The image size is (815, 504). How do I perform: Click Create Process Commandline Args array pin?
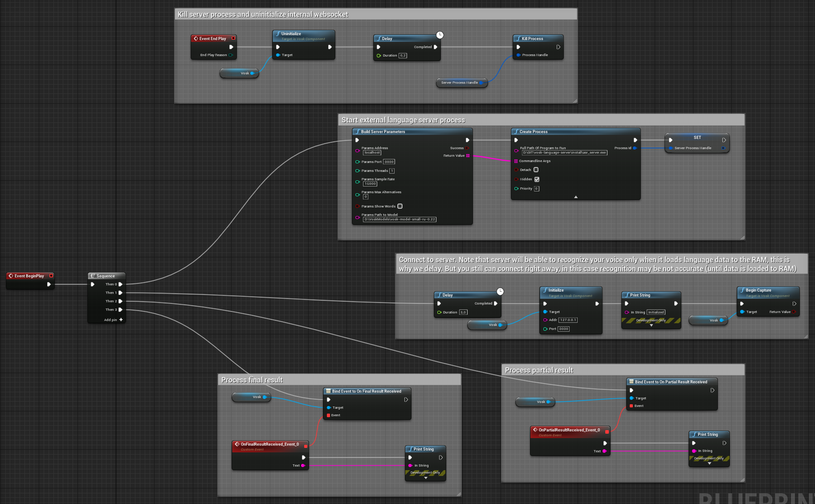pyautogui.click(x=516, y=161)
